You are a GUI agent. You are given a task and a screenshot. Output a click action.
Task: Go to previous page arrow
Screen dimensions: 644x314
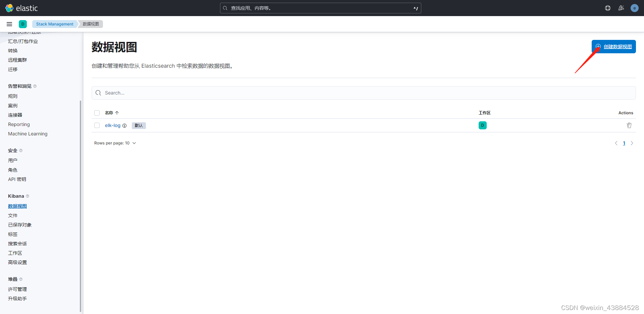point(616,143)
